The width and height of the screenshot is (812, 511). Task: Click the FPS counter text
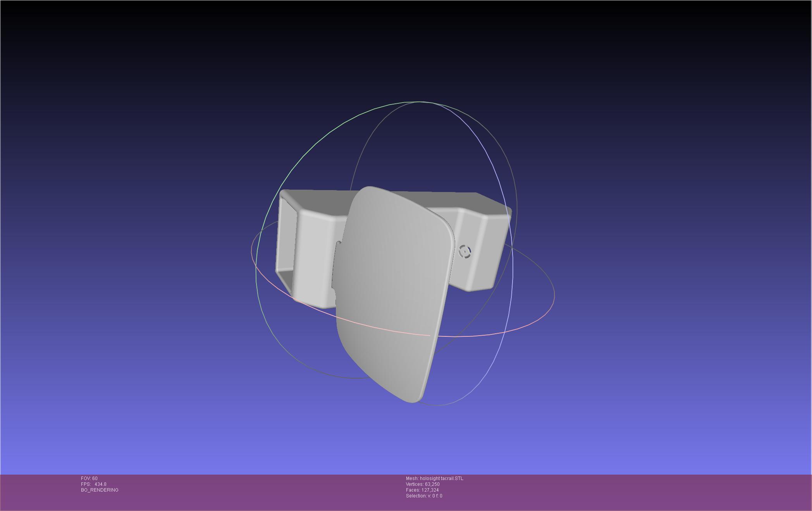click(93, 484)
